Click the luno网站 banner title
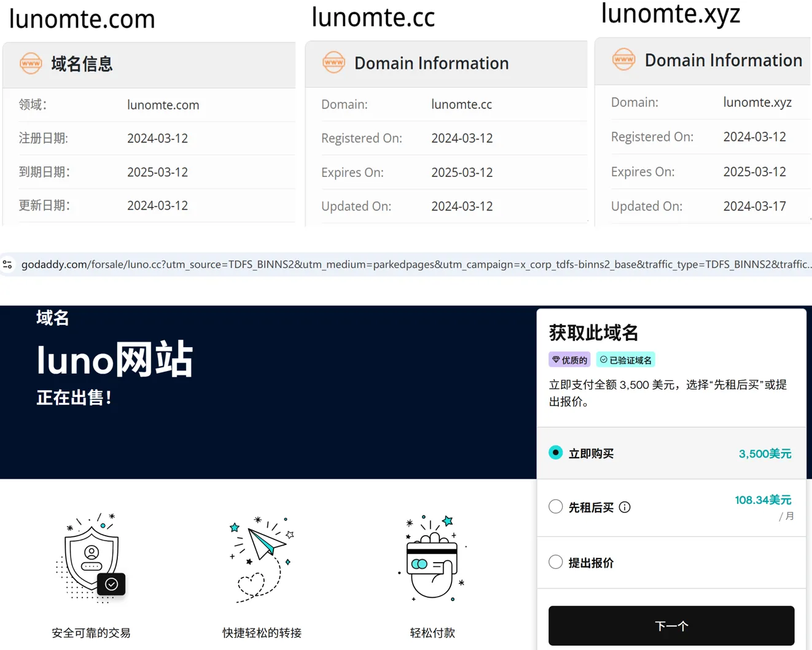 pos(114,359)
